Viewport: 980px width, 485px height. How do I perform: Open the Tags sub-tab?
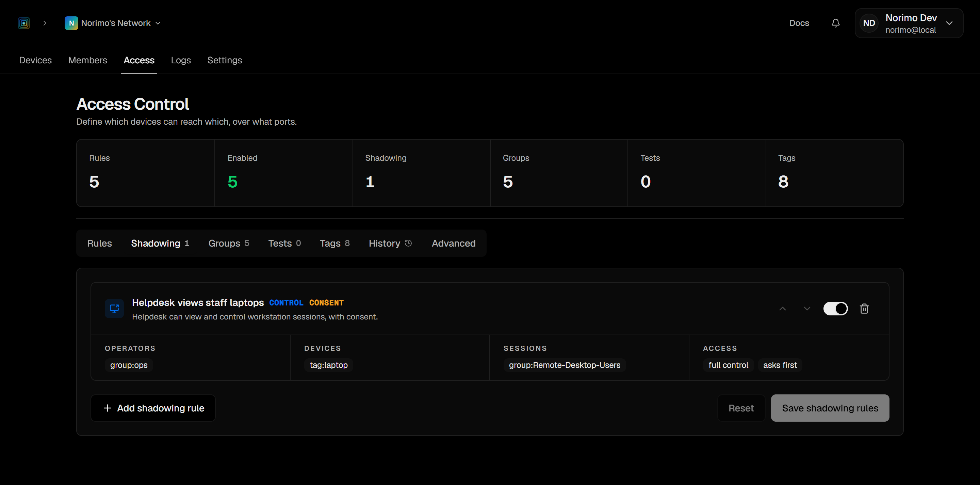point(335,243)
